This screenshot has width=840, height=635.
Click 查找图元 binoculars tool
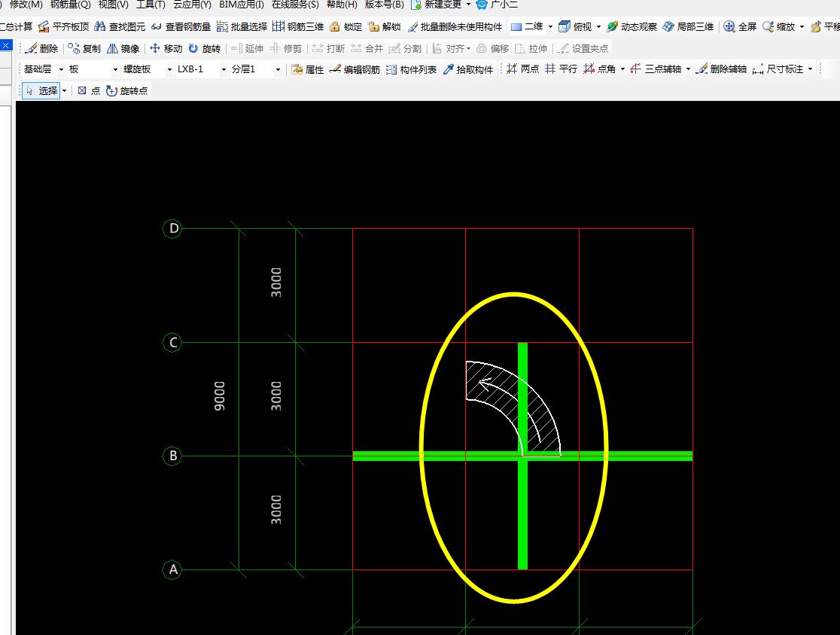(120, 26)
